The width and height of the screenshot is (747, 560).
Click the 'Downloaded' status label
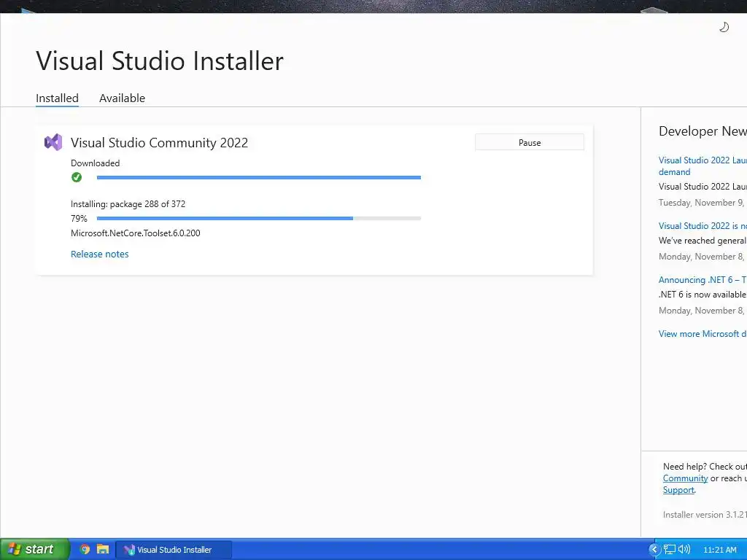coord(96,163)
